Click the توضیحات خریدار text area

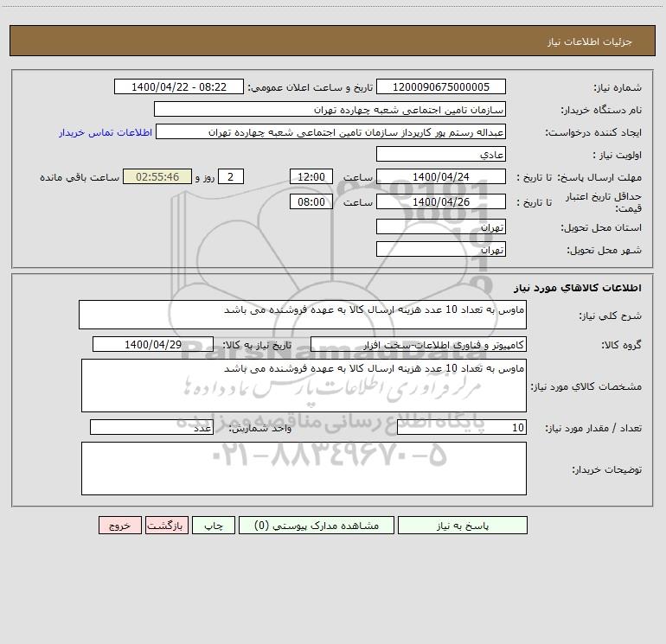coord(304,469)
